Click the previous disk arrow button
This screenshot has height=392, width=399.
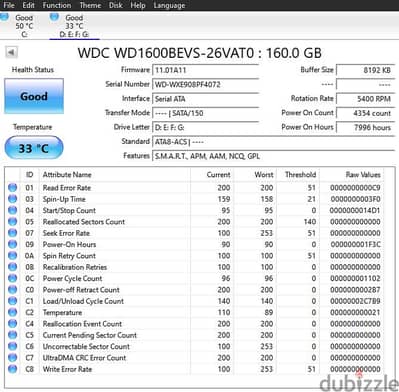click(x=11, y=52)
